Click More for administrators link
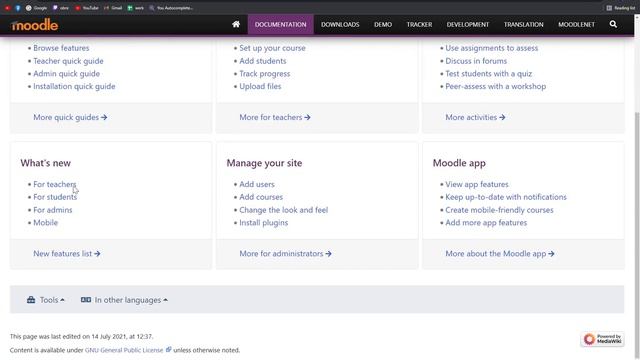 [285, 253]
